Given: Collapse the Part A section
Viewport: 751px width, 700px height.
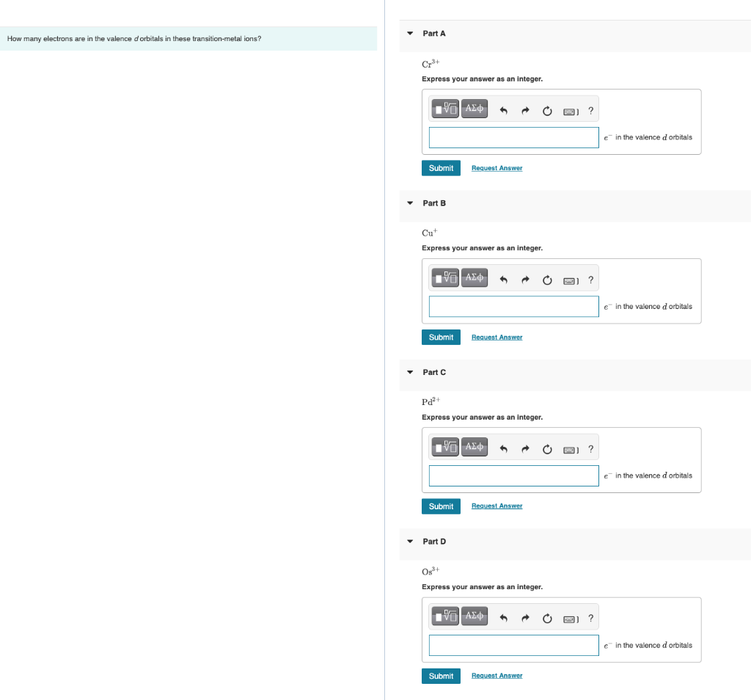Looking at the screenshot, I should 410,34.
